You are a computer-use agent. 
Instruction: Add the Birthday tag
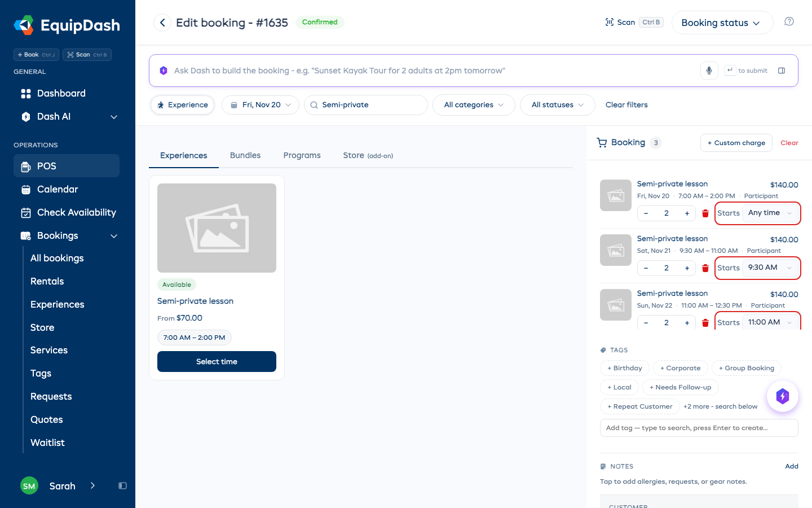[625, 368]
